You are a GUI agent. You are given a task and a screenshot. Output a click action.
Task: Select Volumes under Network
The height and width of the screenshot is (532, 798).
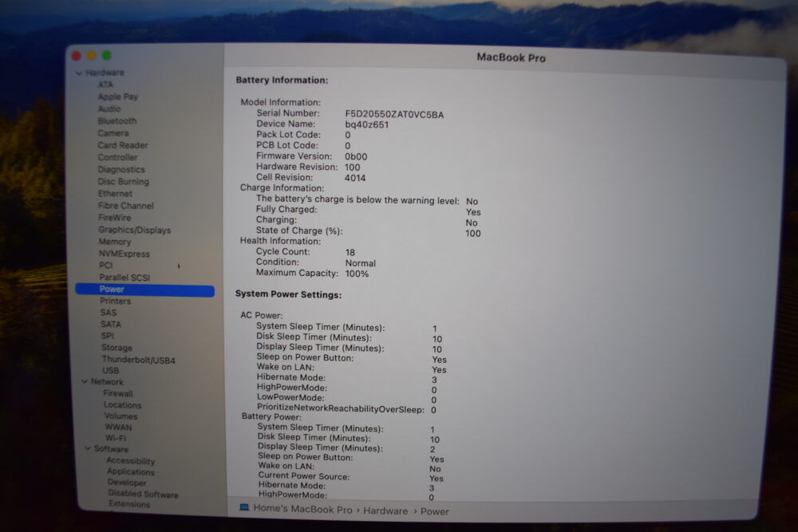tap(120, 416)
